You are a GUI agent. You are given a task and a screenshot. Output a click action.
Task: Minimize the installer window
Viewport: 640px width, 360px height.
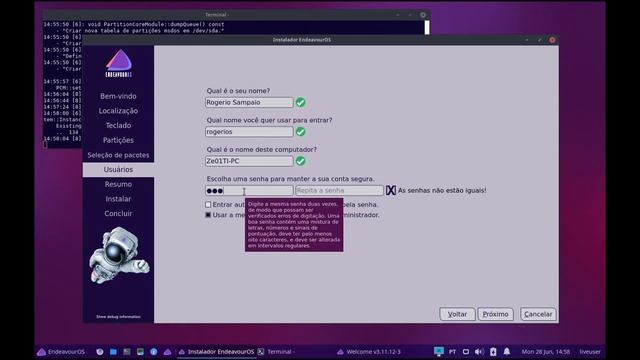527,40
